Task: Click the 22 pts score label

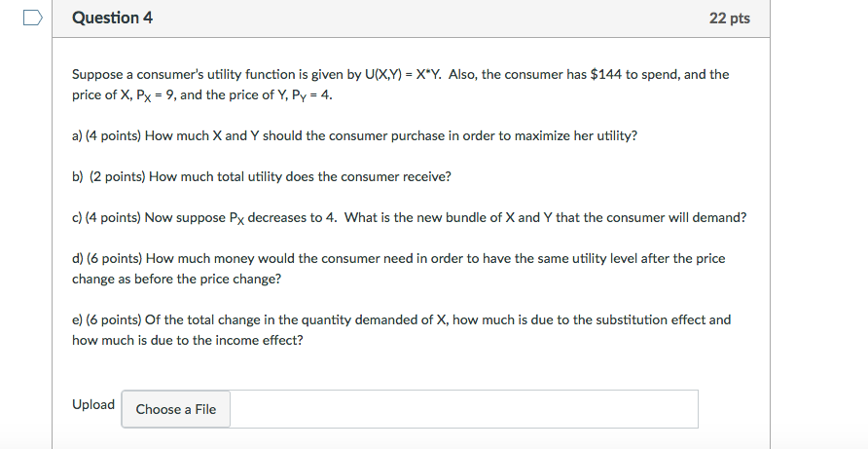Action: tap(730, 19)
